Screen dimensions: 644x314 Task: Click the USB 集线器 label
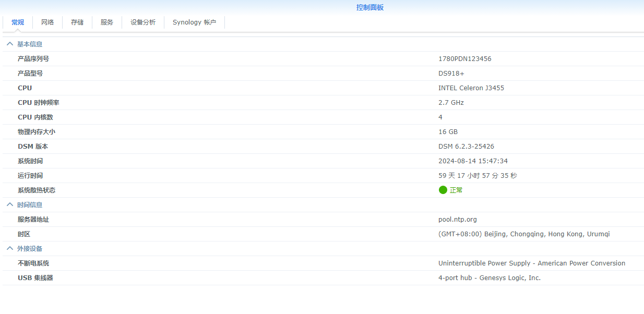(35, 278)
